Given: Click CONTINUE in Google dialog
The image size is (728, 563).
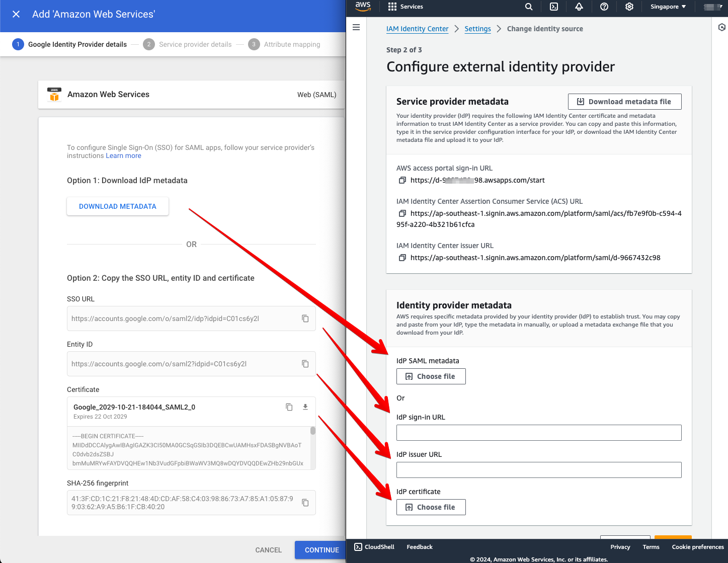Looking at the screenshot, I should pyautogui.click(x=321, y=550).
